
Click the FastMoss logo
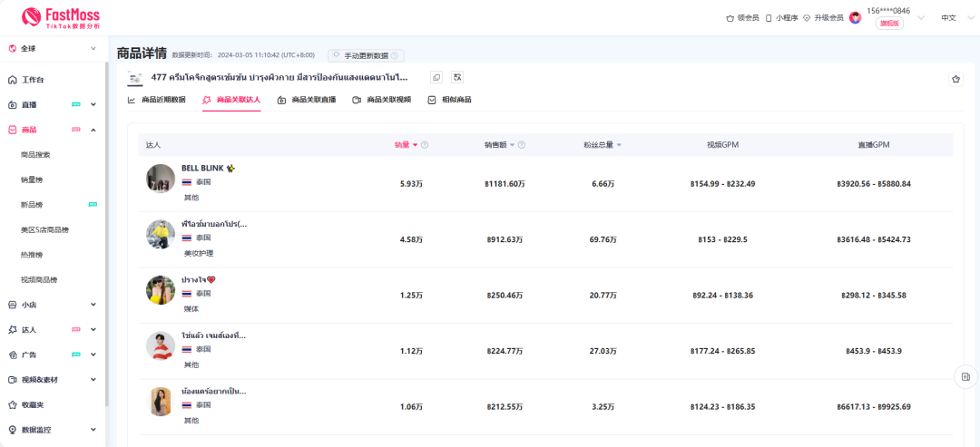[x=60, y=17]
